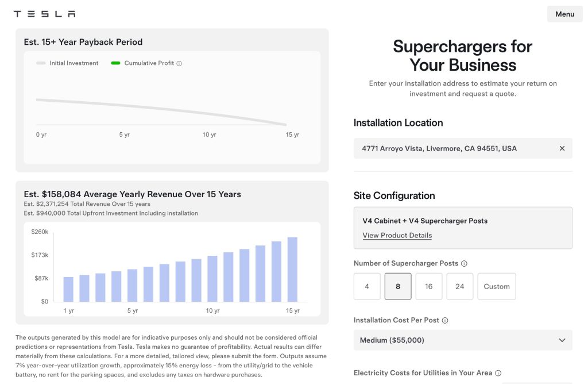
Task: Select 4 Supercharger posts
Action: [x=367, y=286]
